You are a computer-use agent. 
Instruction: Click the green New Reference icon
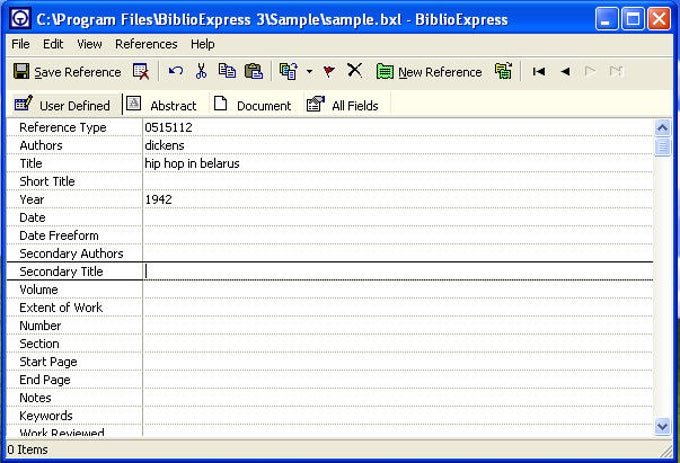click(385, 71)
